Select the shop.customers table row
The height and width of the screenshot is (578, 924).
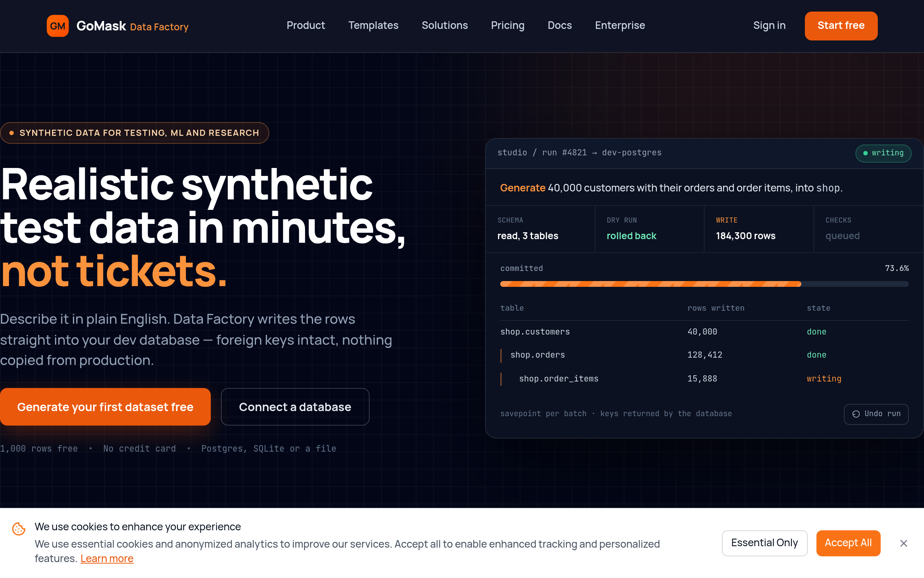[704, 331]
